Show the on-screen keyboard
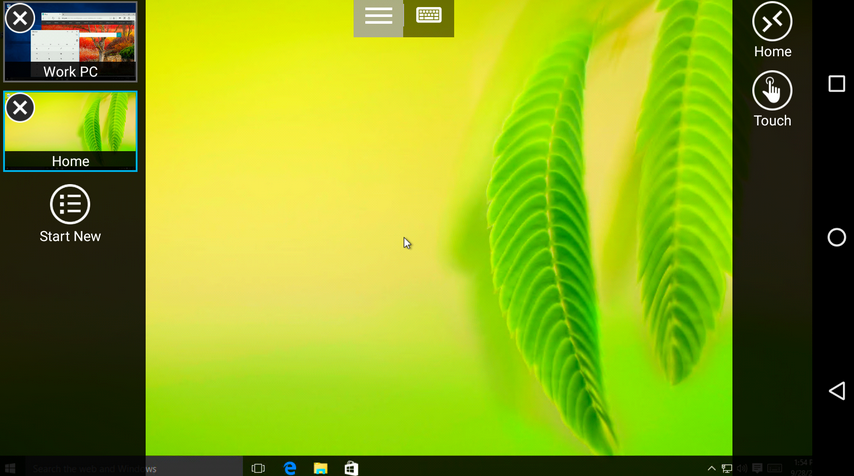This screenshot has height=476, width=854. point(429,16)
